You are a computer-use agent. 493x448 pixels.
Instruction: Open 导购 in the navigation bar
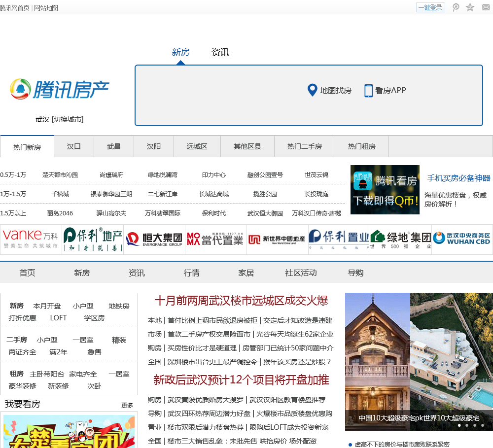[x=355, y=273]
